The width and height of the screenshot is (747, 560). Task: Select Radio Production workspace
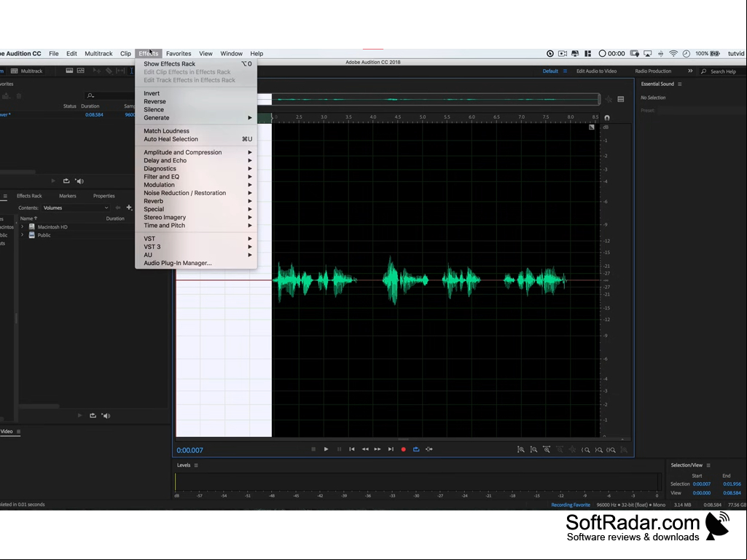(653, 71)
